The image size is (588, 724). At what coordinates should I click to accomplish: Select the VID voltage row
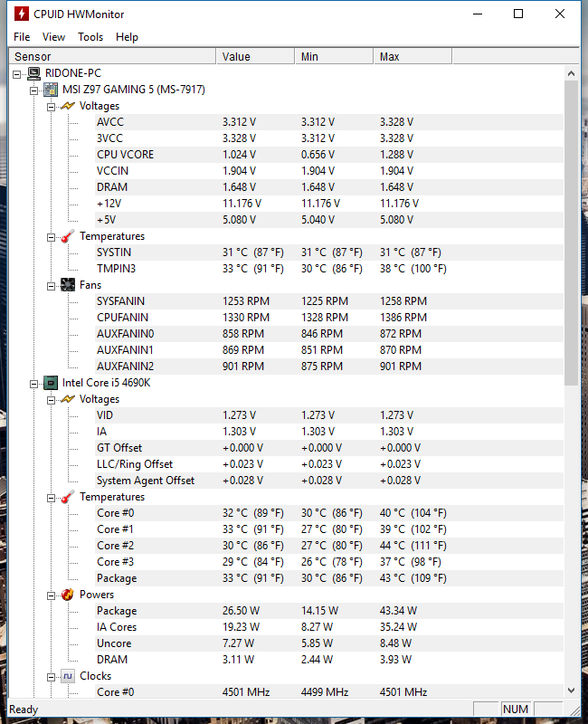tap(329, 415)
